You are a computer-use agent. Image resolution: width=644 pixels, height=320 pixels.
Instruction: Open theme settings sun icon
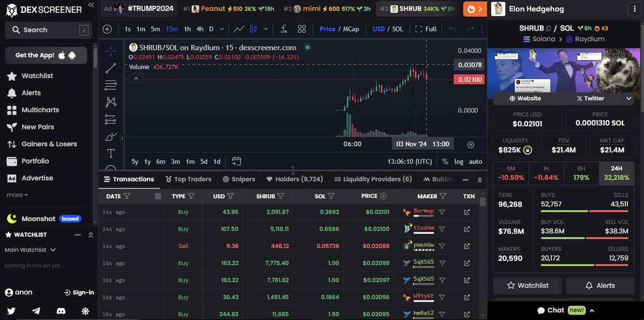(x=85, y=311)
